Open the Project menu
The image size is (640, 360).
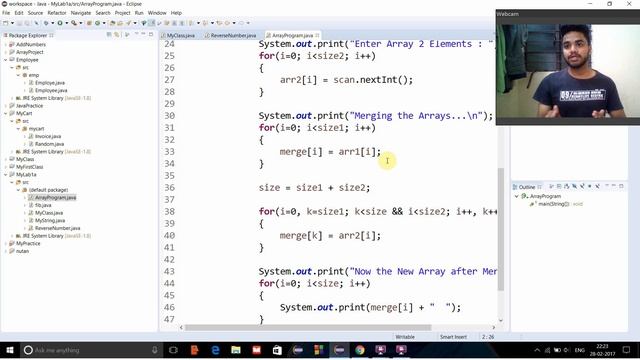[122, 13]
